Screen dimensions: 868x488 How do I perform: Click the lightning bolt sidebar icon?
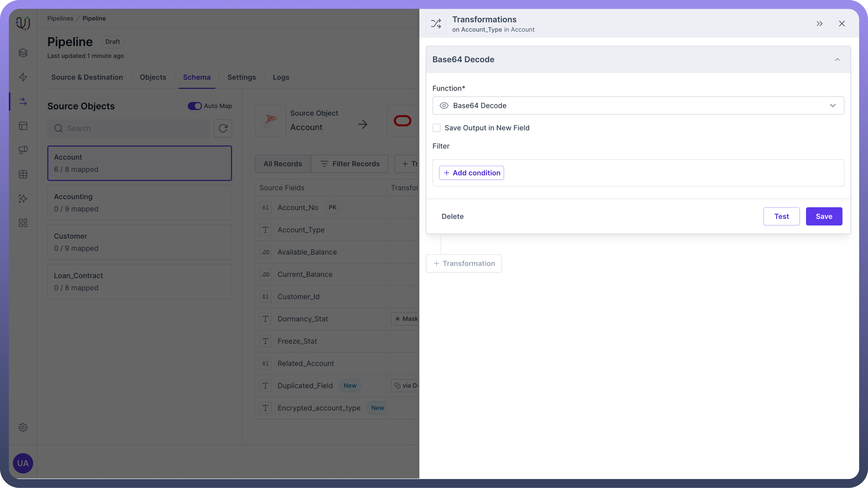coord(23,77)
